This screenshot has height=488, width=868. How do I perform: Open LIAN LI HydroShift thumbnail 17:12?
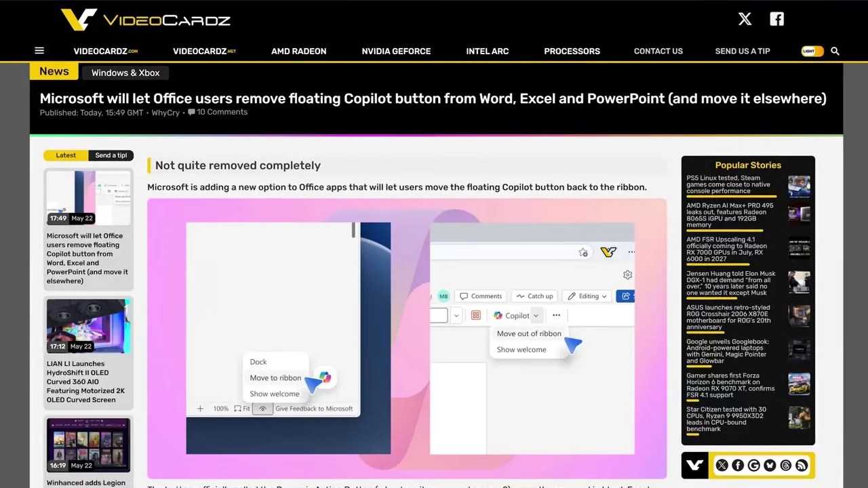tap(88, 326)
